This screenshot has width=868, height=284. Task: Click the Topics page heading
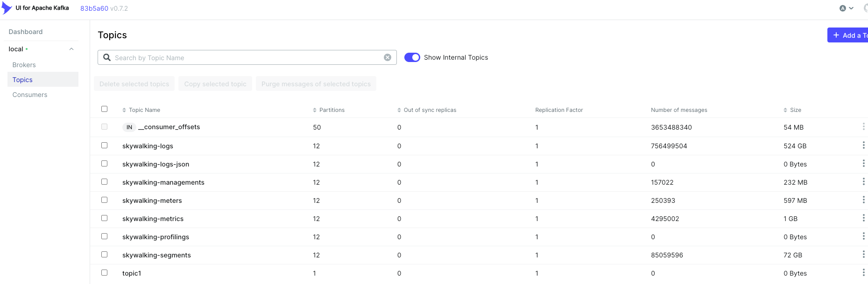pos(112,35)
